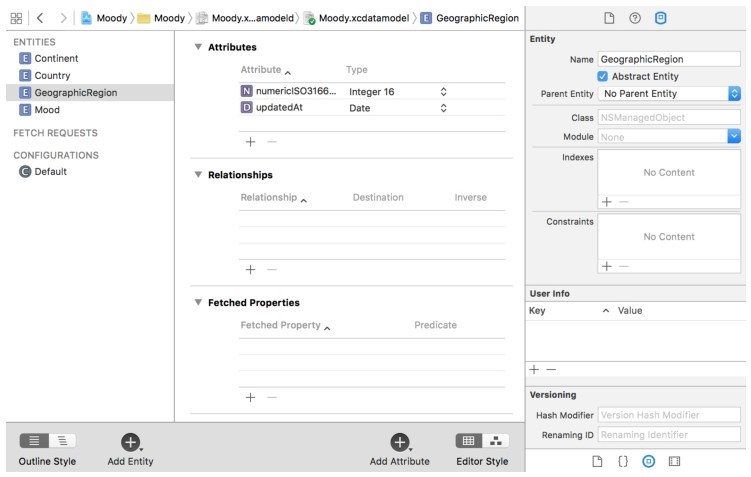Collapse the Attributes section
Screen dimensions: 751x477
[198, 47]
